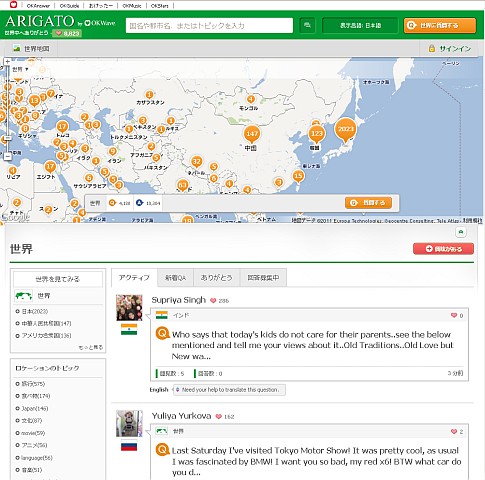This screenshot has width=485, height=480.
Task: Zoom out the map with minus button
Action: (x=8, y=156)
